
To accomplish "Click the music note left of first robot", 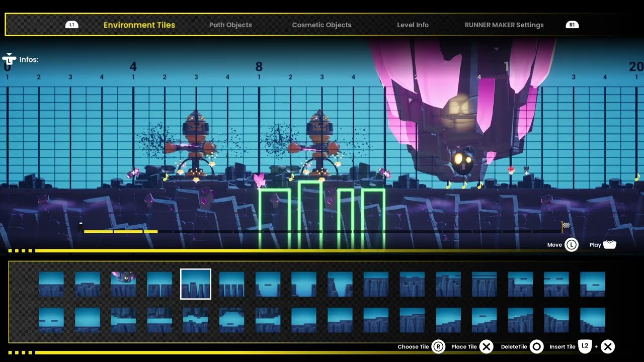I will (x=166, y=177).
